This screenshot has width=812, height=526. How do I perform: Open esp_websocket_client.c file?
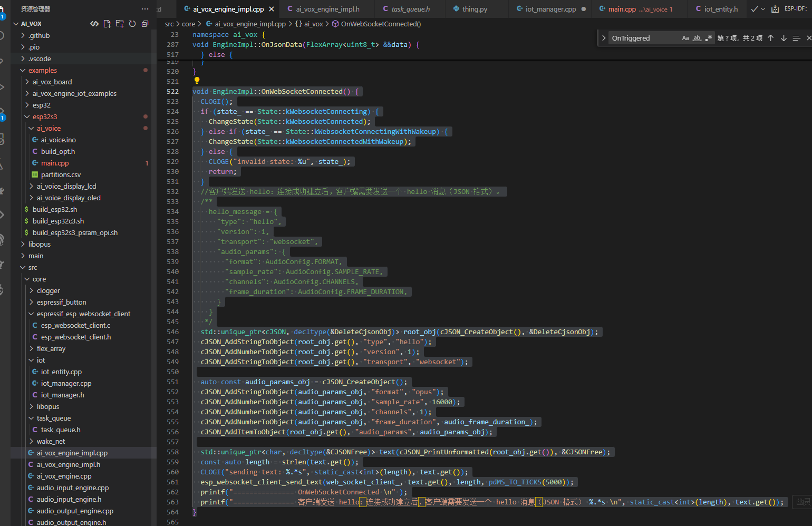[x=75, y=325]
